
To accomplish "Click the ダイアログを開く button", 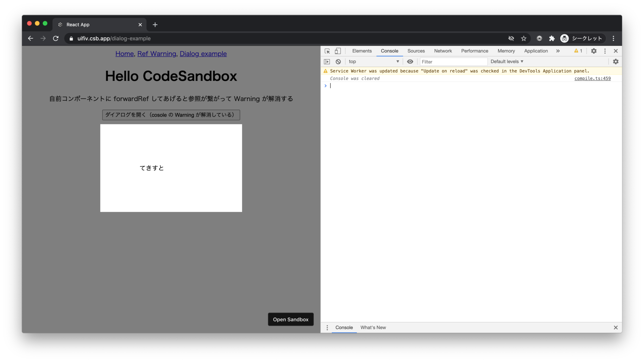I will pyautogui.click(x=171, y=115).
